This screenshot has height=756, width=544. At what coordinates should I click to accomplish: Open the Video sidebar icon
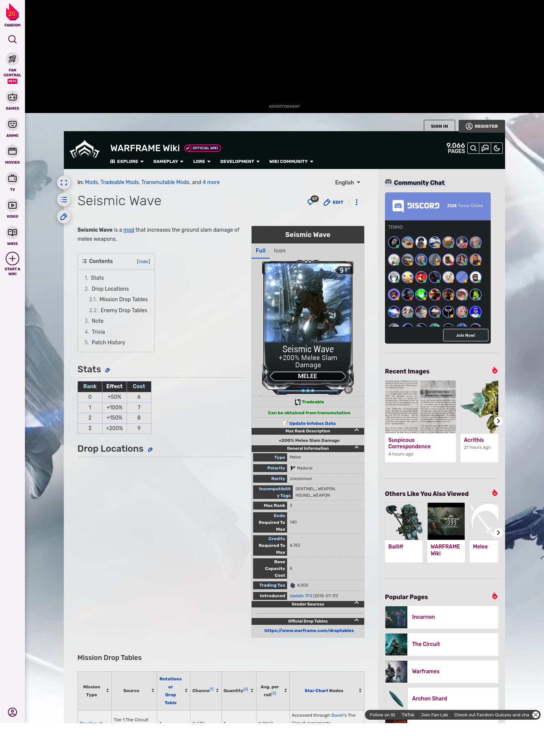(x=12, y=205)
